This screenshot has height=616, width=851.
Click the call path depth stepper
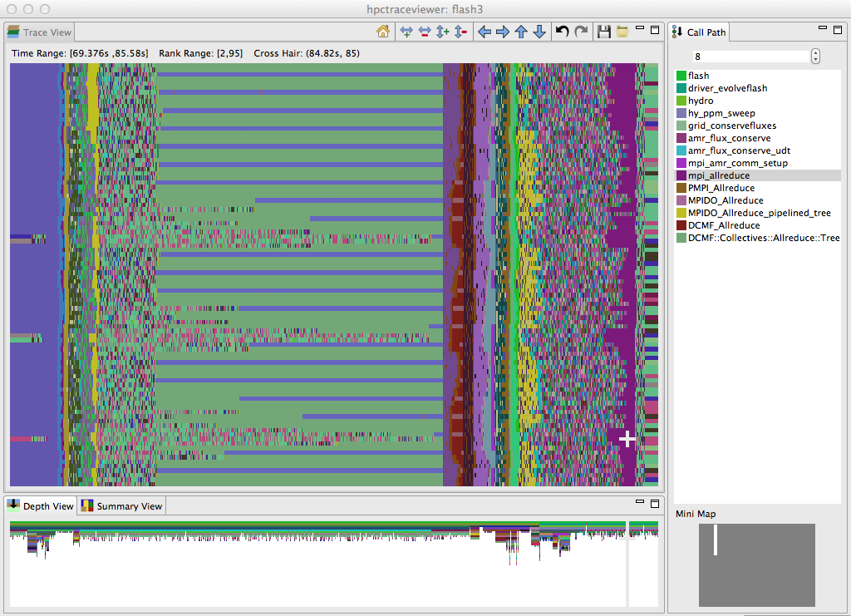814,57
